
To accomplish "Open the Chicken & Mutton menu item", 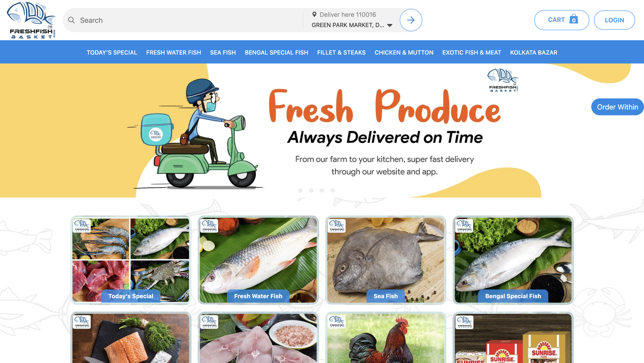I will click(x=404, y=53).
